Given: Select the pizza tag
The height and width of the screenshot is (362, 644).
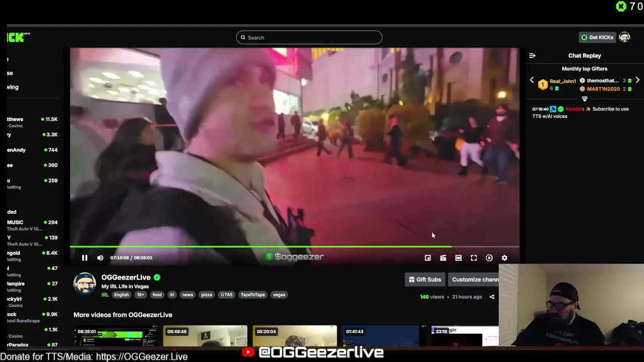Looking at the screenshot, I should tap(207, 295).
